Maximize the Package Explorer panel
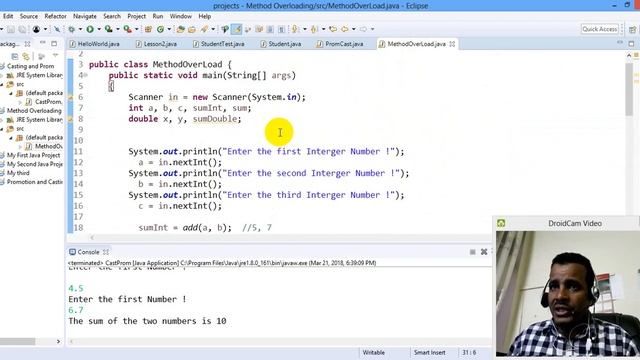Viewport: 640px width, 360px height. 54,43
